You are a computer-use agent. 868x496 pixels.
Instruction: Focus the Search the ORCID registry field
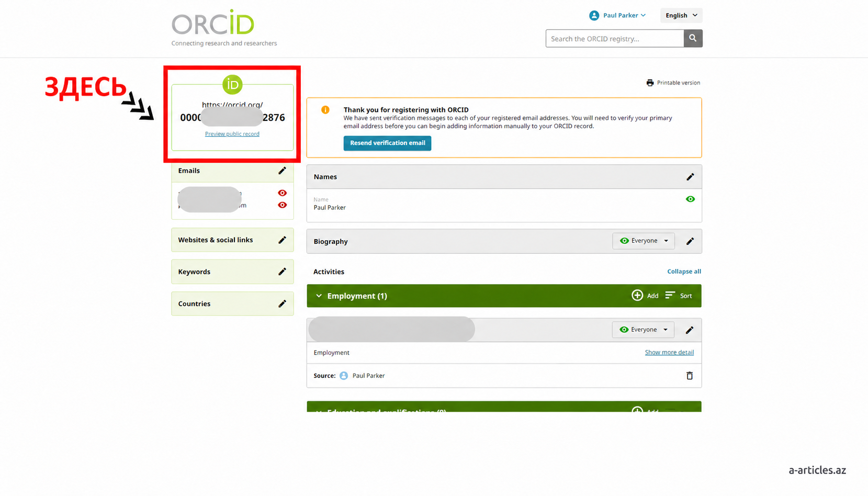615,38
